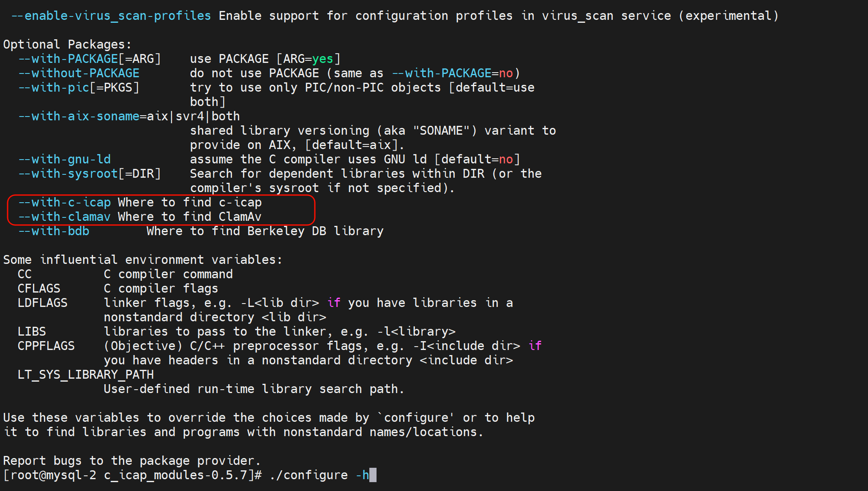Image resolution: width=868 pixels, height=491 pixels.
Task: Click the --with-c-icap option text
Action: (64, 203)
